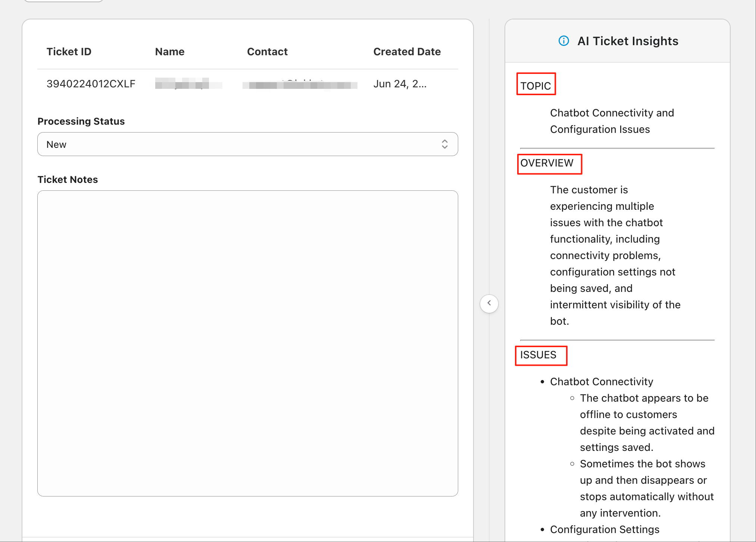Click inside the Ticket Notes text area

tap(247, 343)
